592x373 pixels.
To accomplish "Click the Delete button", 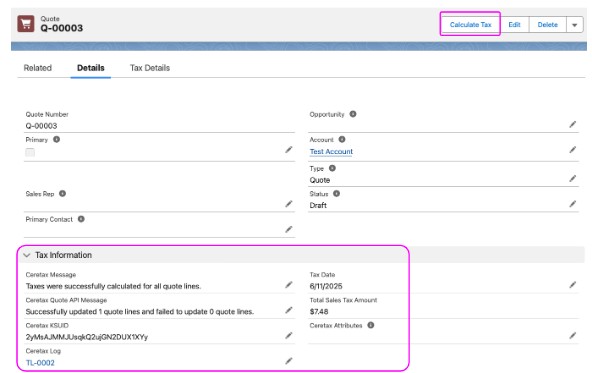I will click(x=547, y=25).
